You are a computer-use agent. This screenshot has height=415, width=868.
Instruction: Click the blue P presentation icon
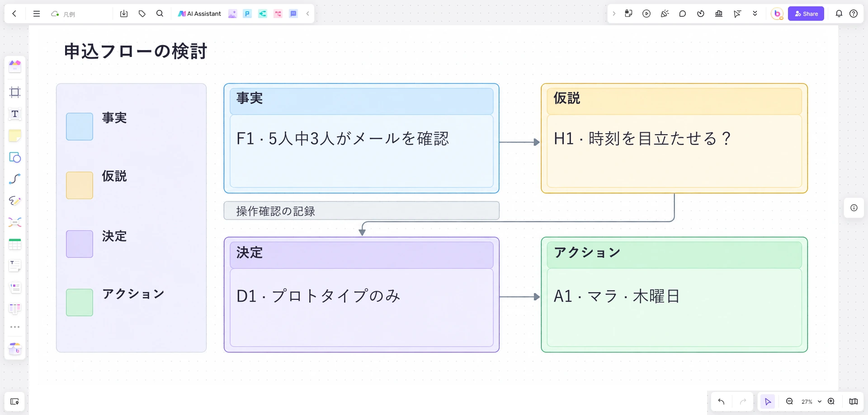(x=247, y=14)
